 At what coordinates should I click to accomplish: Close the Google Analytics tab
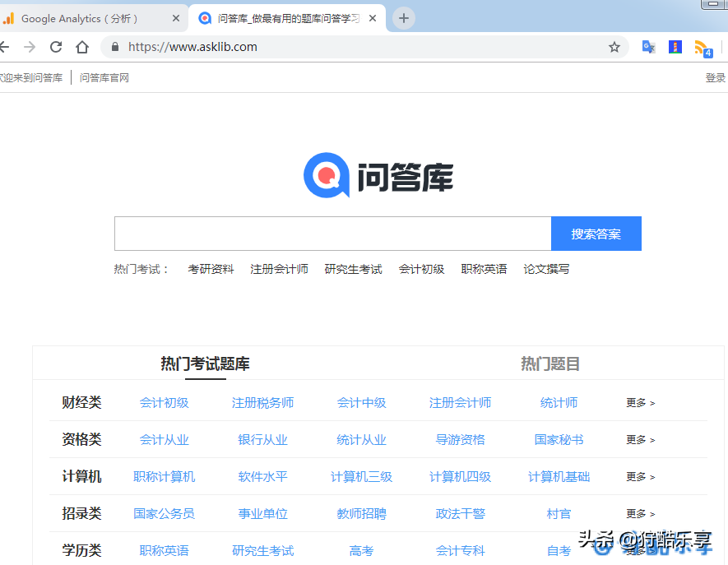176,19
